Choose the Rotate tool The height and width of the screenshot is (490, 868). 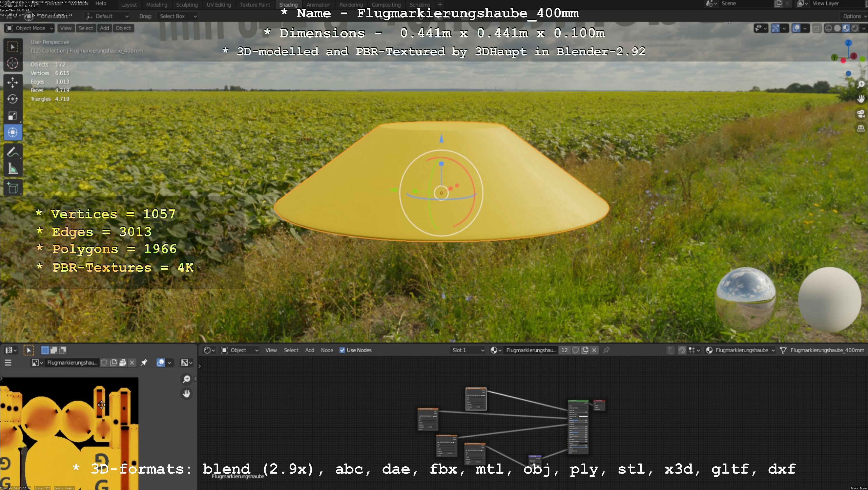tap(13, 99)
